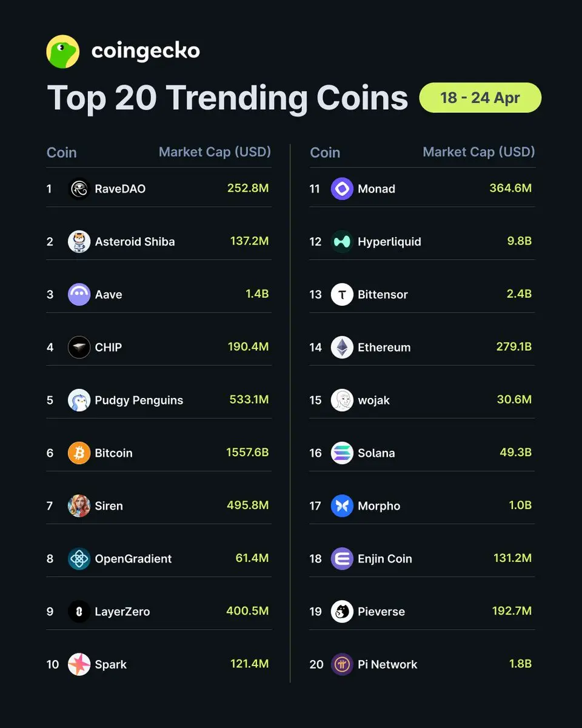Screen dimensions: 582x728
Task: Click the Solana coin icon
Action: pos(342,453)
